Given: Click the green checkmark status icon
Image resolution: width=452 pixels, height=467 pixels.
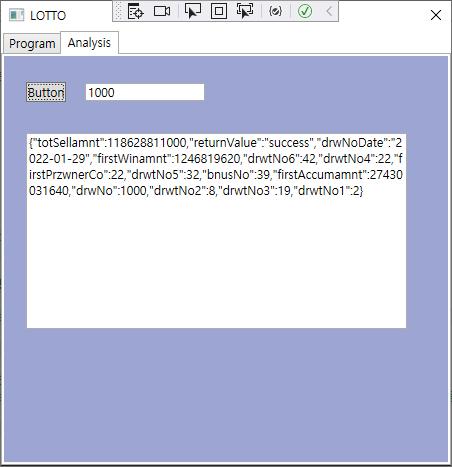Looking at the screenshot, I should pos(305,11).
